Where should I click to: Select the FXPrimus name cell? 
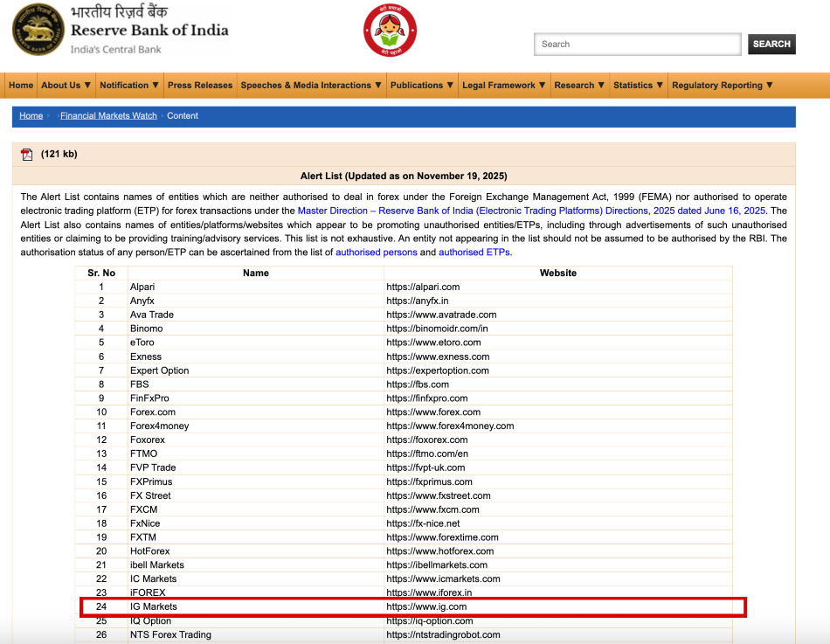tap(256, 481)
